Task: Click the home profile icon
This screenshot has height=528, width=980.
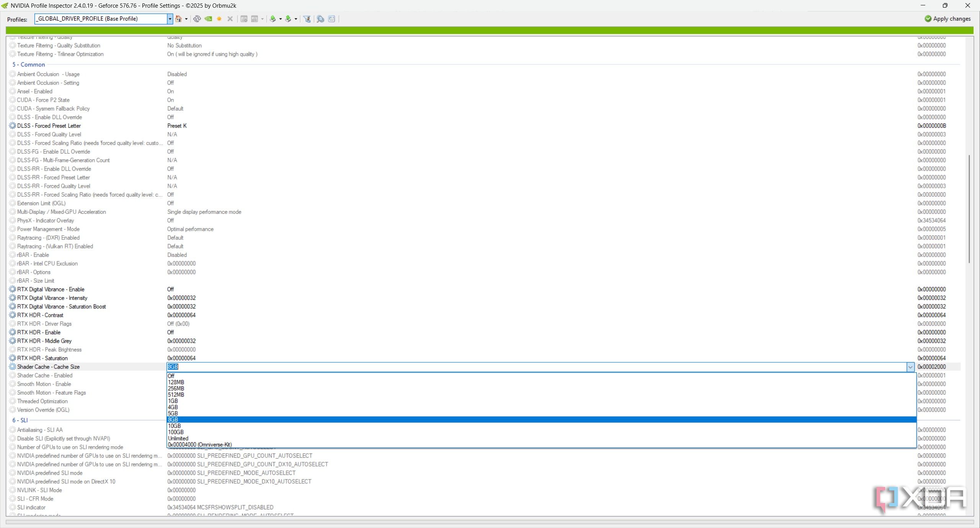Action: click(x=178, y=19)
